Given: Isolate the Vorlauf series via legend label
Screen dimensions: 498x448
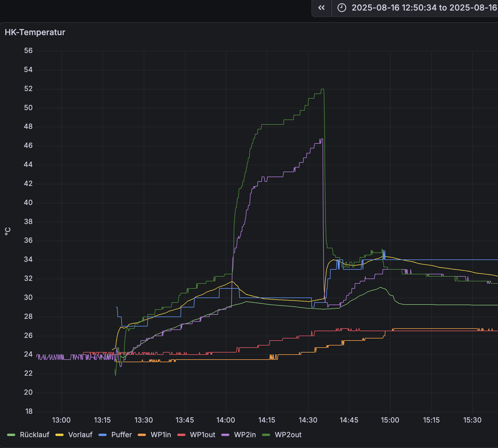Looking at the screenshot, I should click(80, 435).
